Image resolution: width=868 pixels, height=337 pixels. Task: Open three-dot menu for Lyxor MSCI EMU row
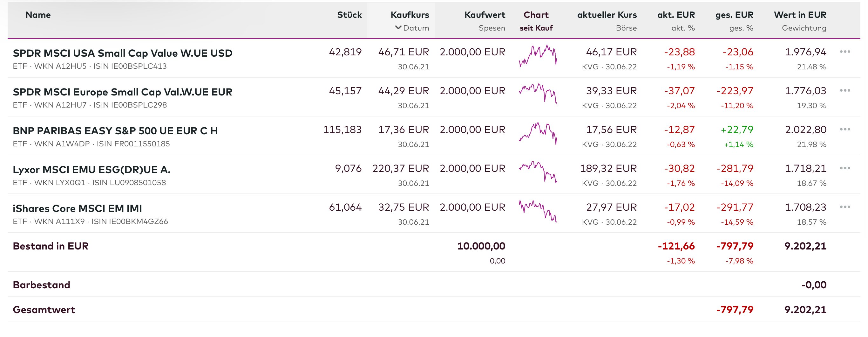[x=845, y=168]
